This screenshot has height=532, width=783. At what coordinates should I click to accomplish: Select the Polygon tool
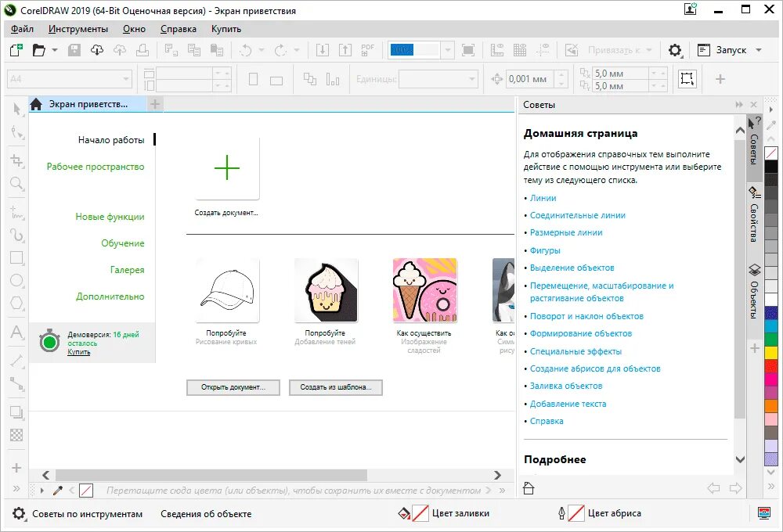pyautogui.click(x=17, y=303)
